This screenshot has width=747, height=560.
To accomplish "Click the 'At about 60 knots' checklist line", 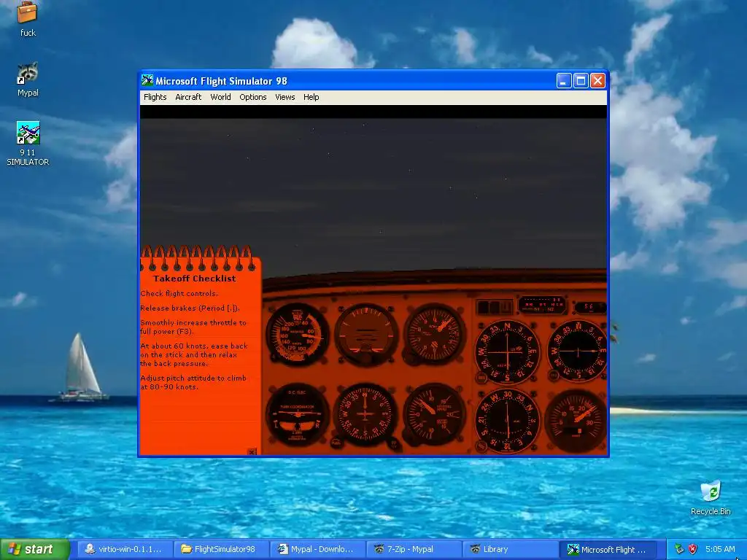I will pos(194,354).
